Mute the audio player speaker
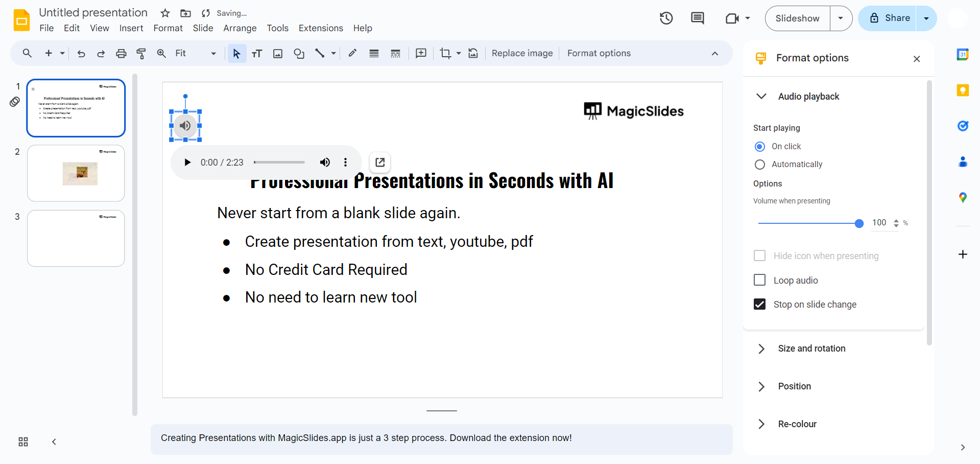The image size is (980, 464). 325,163
